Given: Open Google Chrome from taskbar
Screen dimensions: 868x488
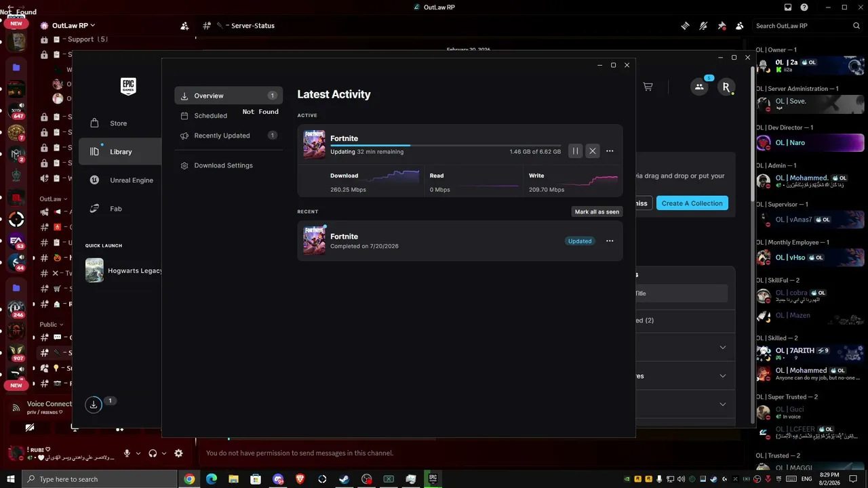Looking at the screenshot, I should point(189,479).
